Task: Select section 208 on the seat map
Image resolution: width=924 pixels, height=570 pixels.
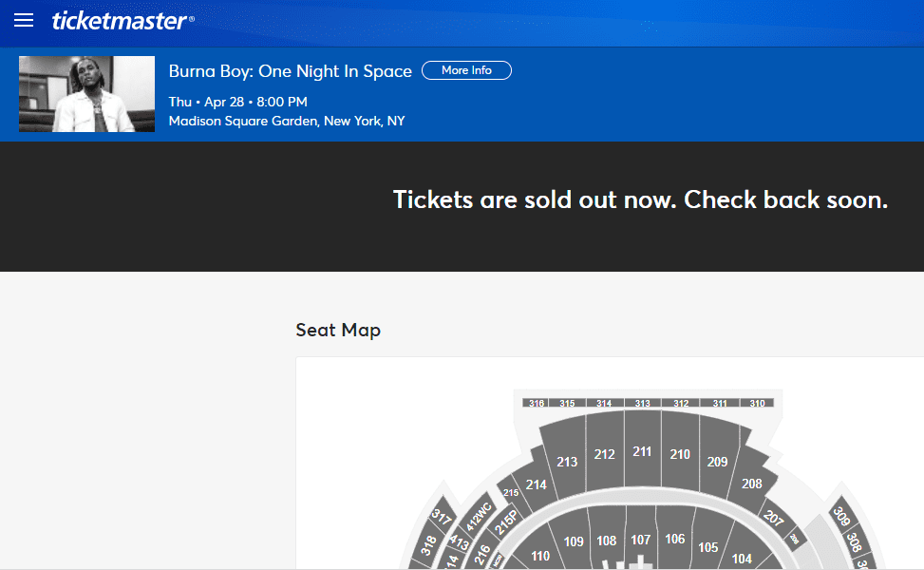Action: 751,484
